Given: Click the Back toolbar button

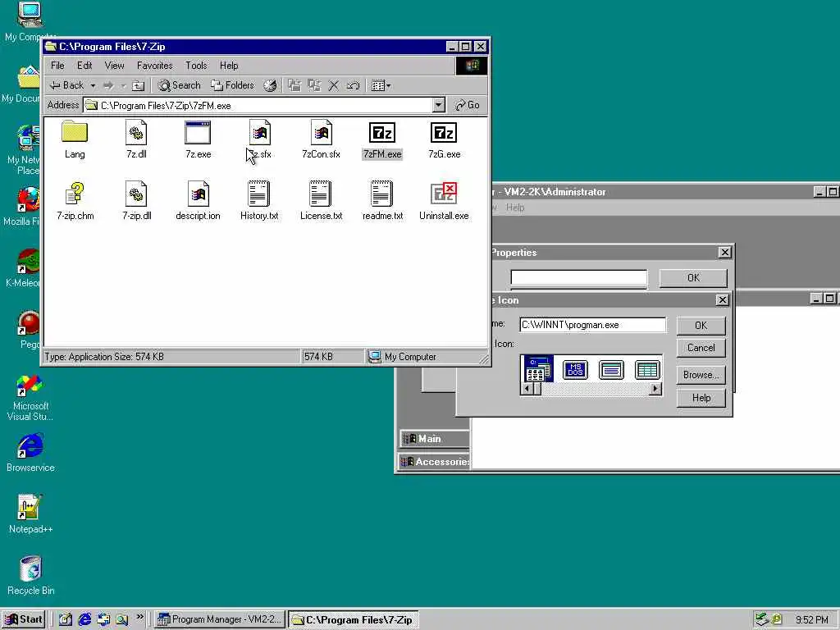Looking at the screenshot, I should (x=66, y=85).
